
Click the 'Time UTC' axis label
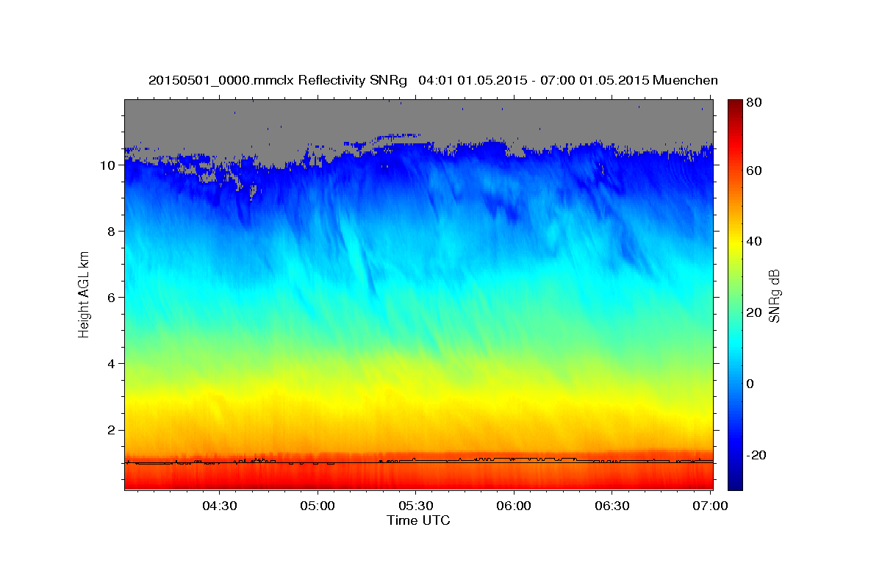(x=418, y=520)
